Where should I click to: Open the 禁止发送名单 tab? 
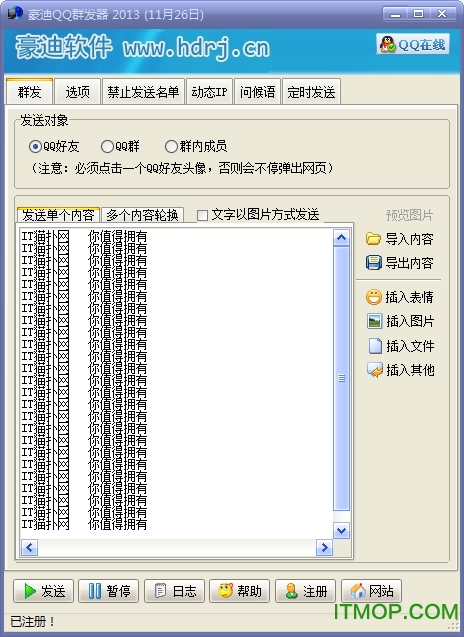coord(143,92)
